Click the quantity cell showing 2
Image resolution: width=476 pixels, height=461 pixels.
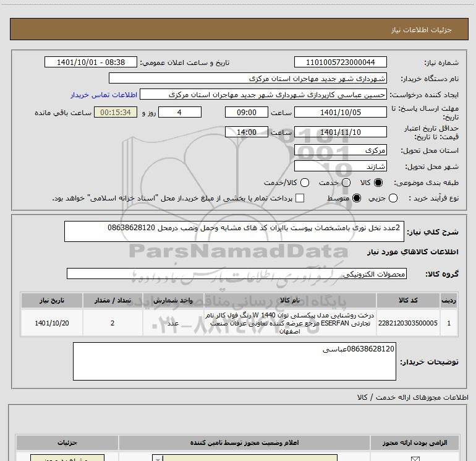tap(113, 323)
